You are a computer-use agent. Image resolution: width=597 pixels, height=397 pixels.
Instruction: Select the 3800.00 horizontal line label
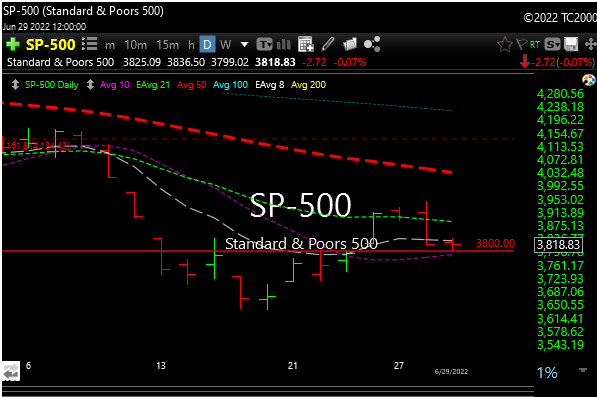(495, 243)
